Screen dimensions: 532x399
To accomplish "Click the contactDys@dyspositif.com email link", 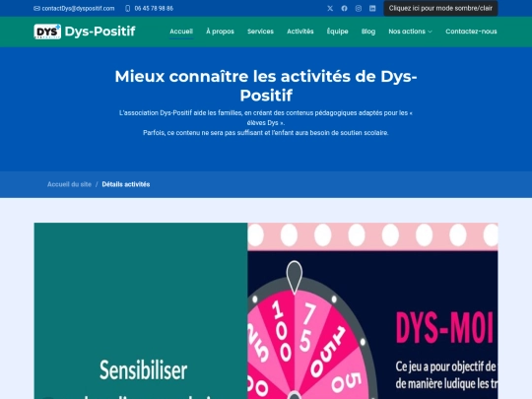I will click(x=78, y=9).
